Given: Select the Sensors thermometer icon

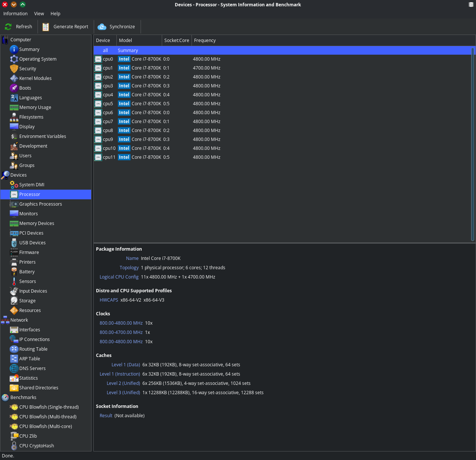Looking at the screenshot, I should point(14,282).
